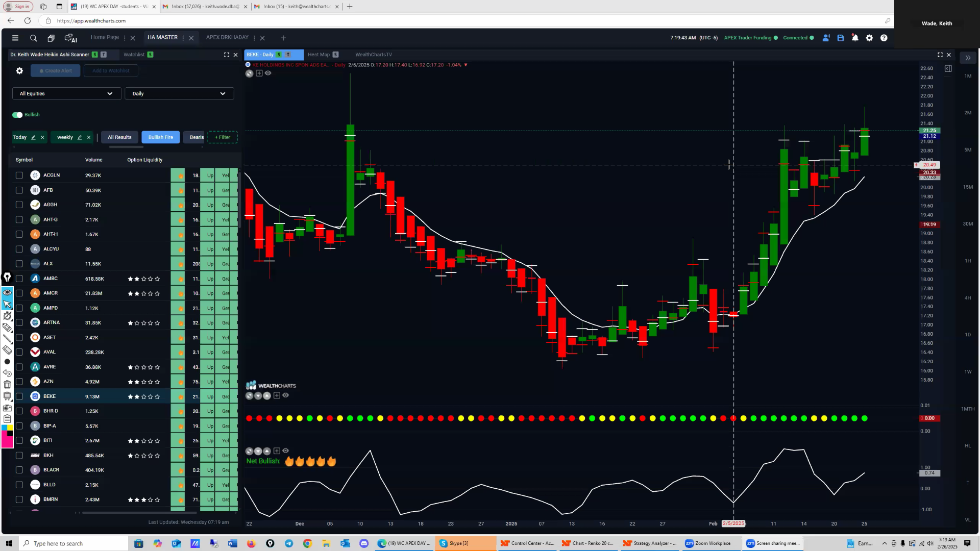Toggle the Bullish switch

(17, 115)
